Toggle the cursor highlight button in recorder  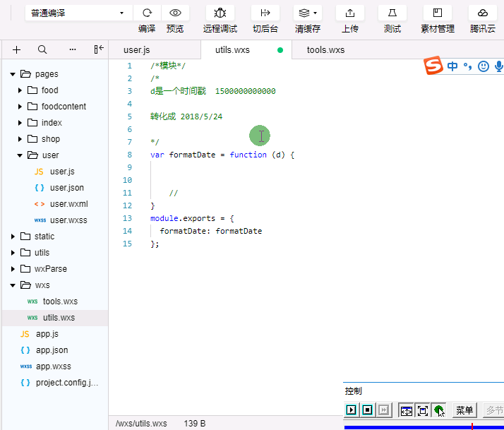(439, 410)
